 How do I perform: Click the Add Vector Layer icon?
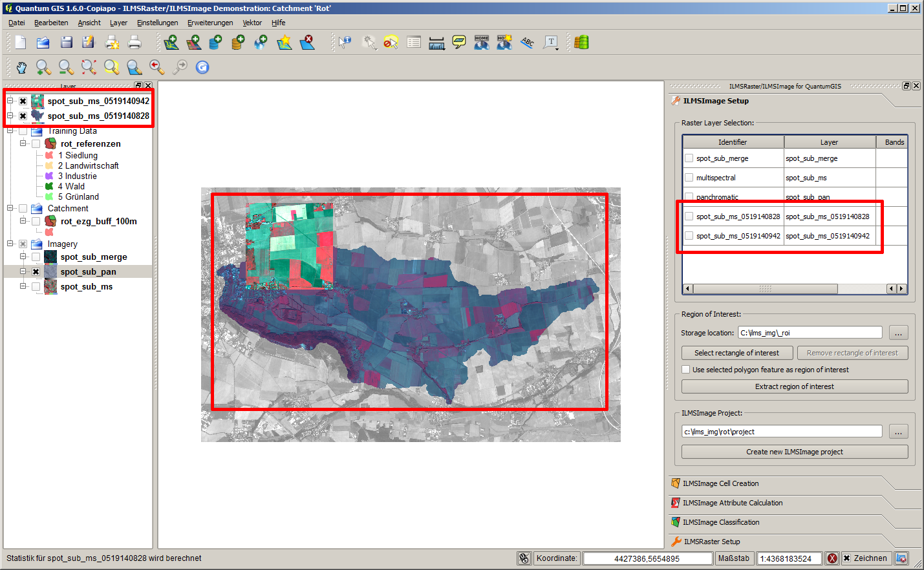[x=171, y=43]
